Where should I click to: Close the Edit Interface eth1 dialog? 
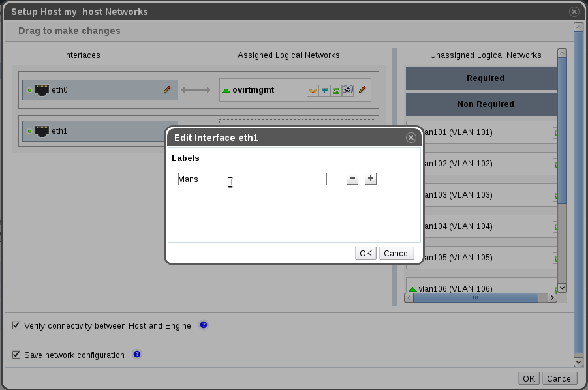411,138
